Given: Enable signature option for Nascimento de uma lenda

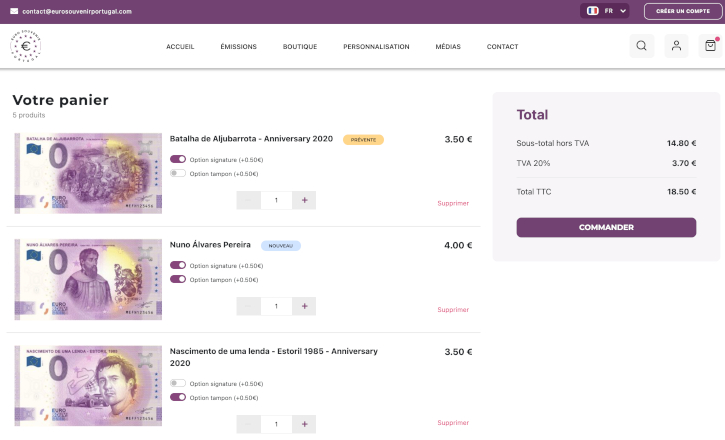Looking at the screenshot, I should (178, 383).
